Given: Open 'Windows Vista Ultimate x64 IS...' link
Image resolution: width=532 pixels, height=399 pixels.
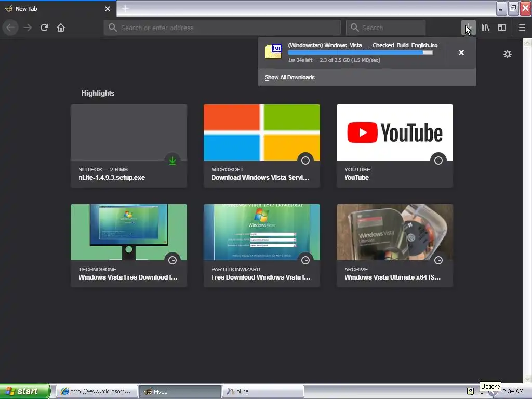Looking at the screenshot, I should pos(392,277).
